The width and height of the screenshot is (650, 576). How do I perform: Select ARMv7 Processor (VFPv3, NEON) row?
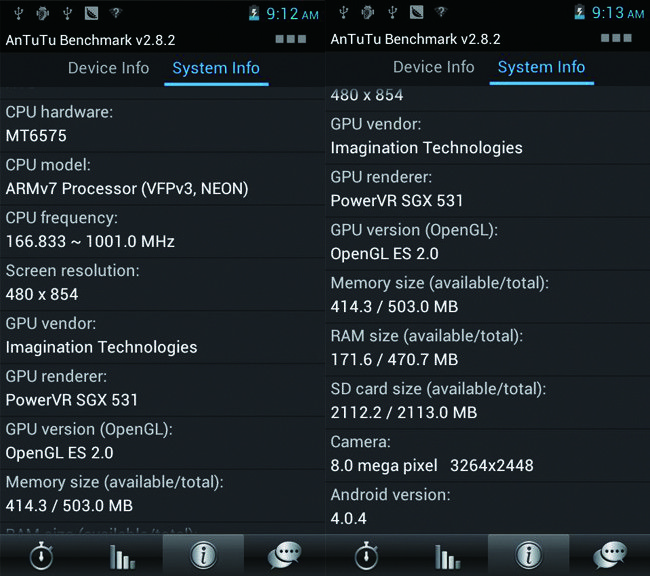click(127, 189)
